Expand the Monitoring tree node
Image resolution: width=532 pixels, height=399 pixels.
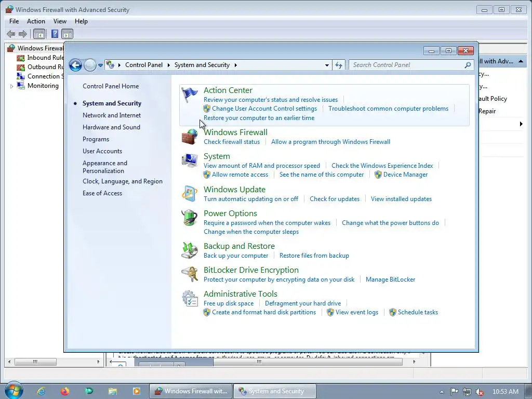pyautogui.click(x=11, y=86)
